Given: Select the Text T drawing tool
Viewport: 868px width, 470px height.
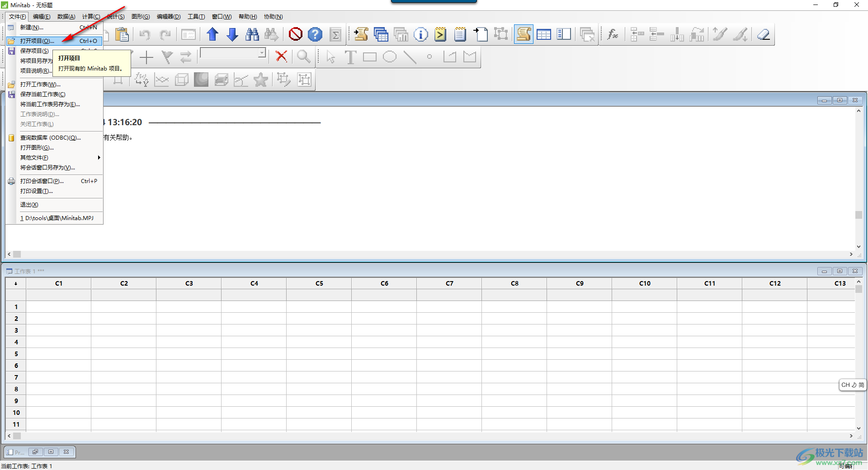Looking at the screenshot, I should tap(350, 57).
